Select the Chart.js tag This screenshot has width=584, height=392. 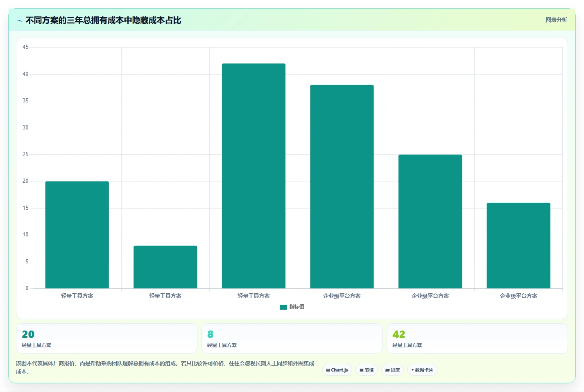coord(337,370)
